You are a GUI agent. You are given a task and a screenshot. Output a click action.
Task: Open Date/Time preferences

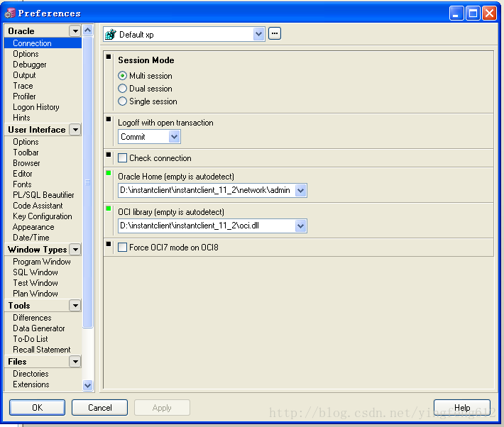[x=31, y=238]
